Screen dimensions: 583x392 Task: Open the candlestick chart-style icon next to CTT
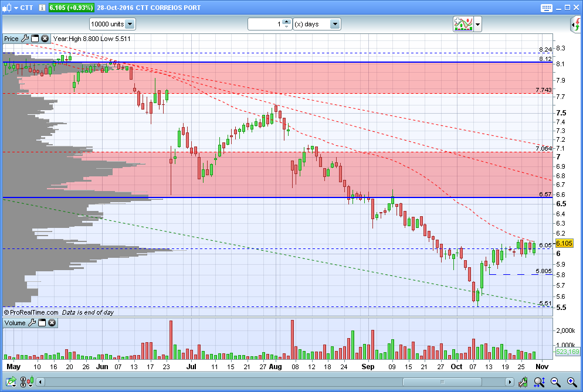(x=6, y=8)
